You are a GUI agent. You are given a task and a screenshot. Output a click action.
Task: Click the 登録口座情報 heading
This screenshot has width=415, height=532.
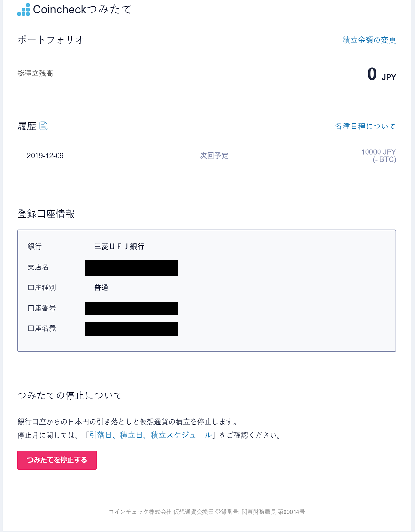(x=46, y=214)
